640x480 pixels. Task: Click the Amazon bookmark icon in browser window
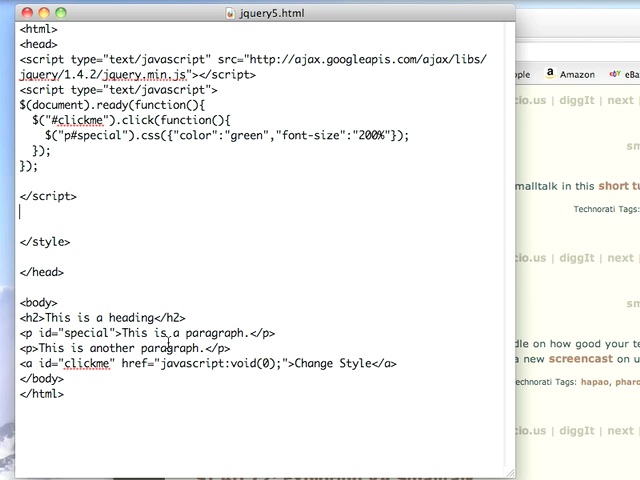[550, 73]
